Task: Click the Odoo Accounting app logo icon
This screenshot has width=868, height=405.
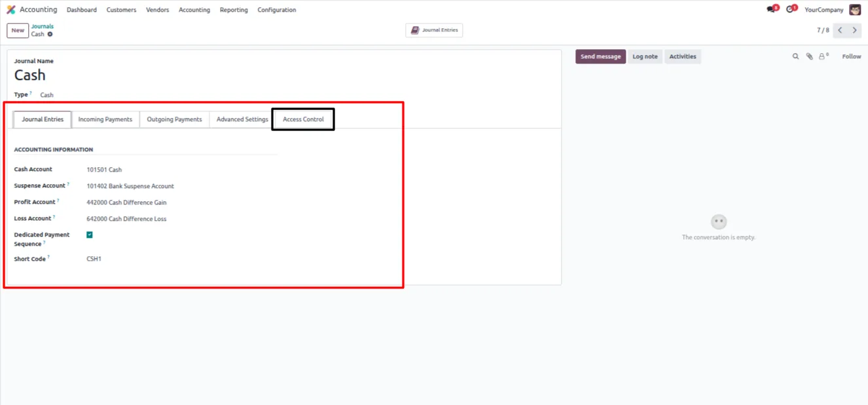Action: (x=11, y=10)
